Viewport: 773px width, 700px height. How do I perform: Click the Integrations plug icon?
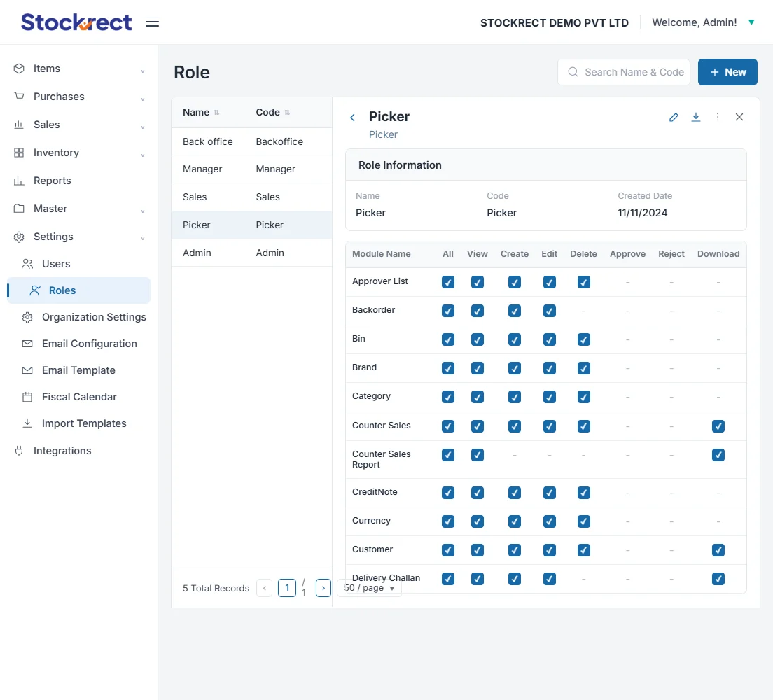point(19,451)
